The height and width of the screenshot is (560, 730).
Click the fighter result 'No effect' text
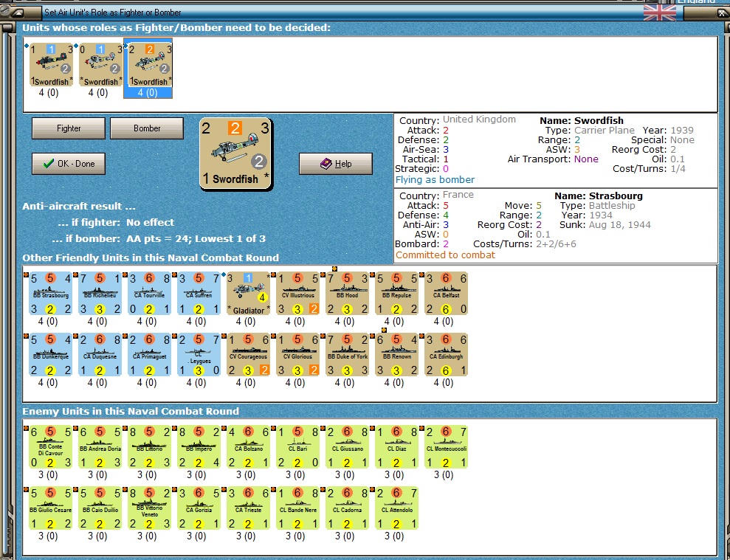click(x=150, y=223)
